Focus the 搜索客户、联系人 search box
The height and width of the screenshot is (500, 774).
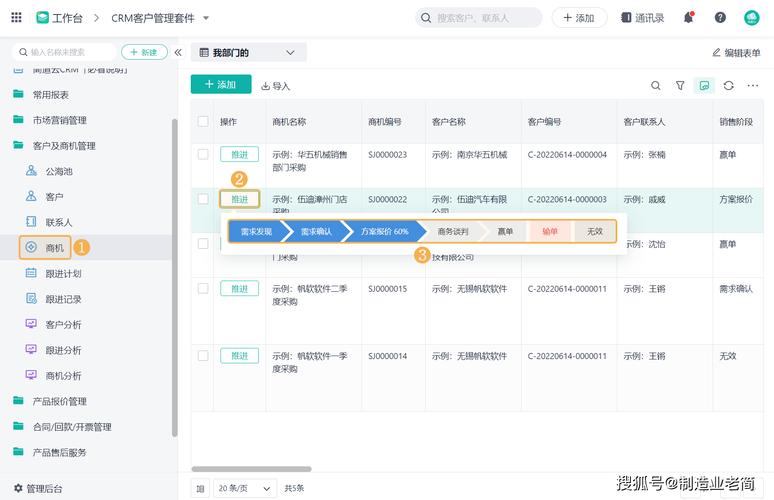tap(478, 18)
